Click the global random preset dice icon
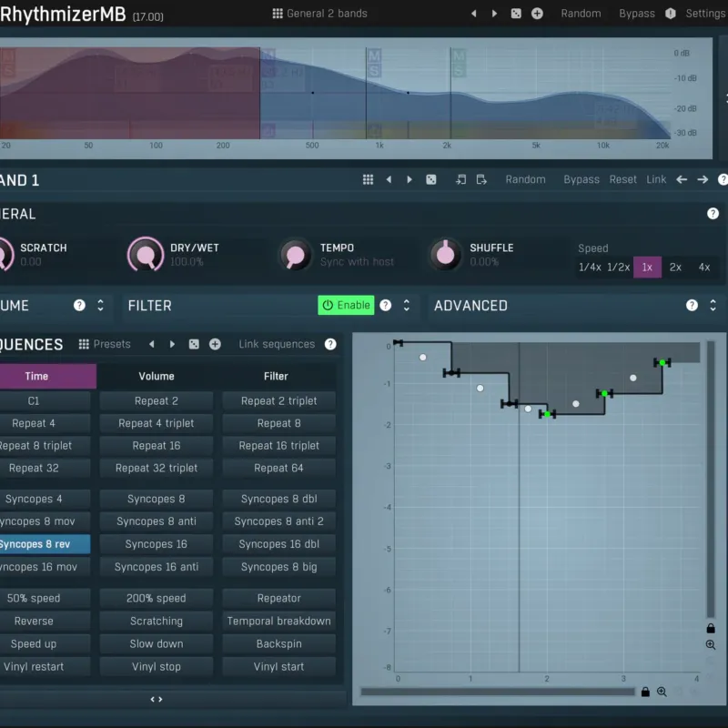 click(516, 14)
